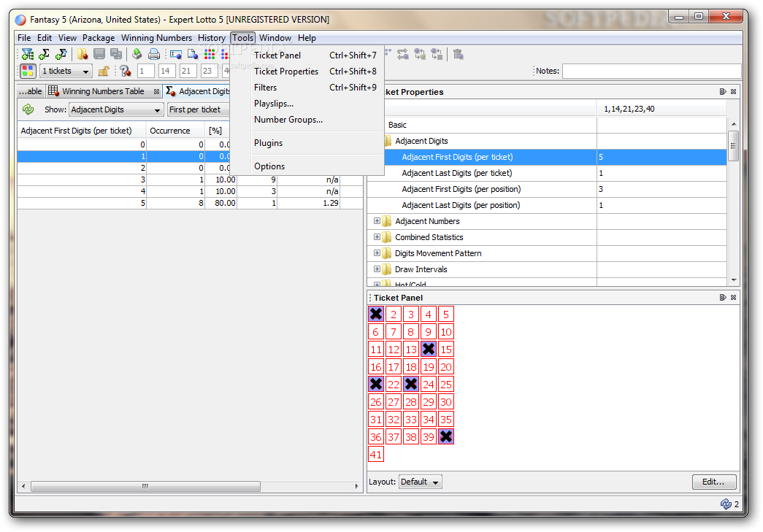This screenshot has width=763, height=532.
Task: Toggle the four-color squares button
Action: coord(28,71)
